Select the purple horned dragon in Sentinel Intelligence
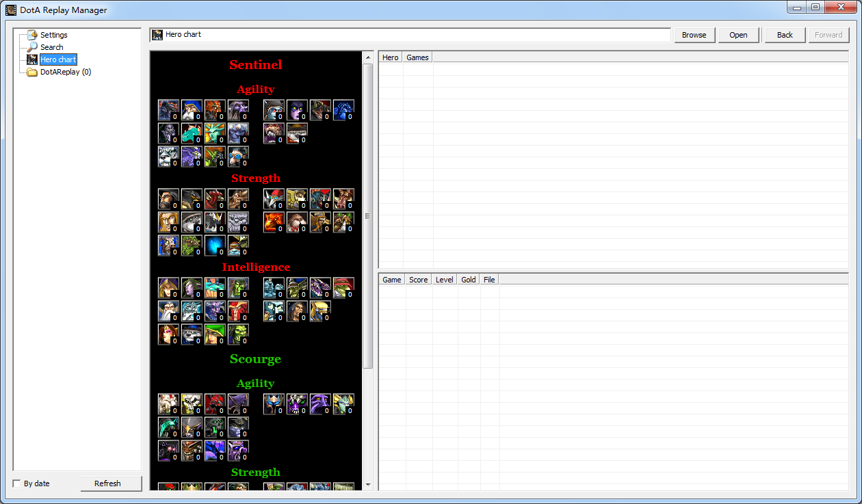 pyautogui.click(x=321, y=289)
